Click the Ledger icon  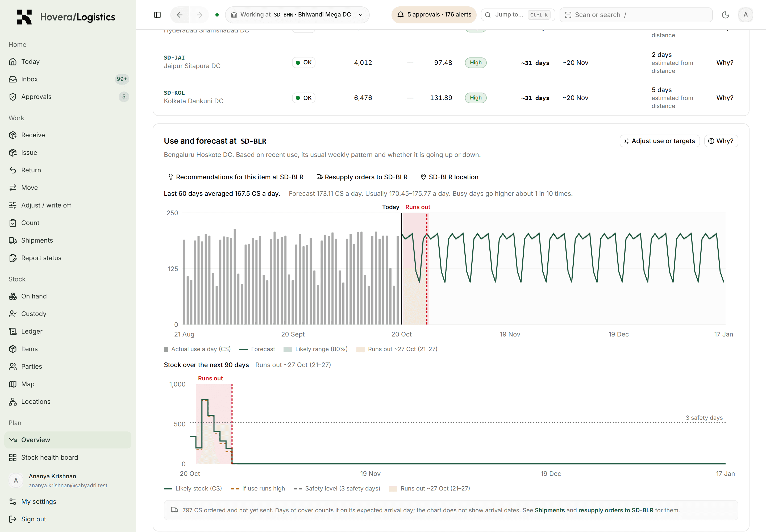tap(13, 331)
